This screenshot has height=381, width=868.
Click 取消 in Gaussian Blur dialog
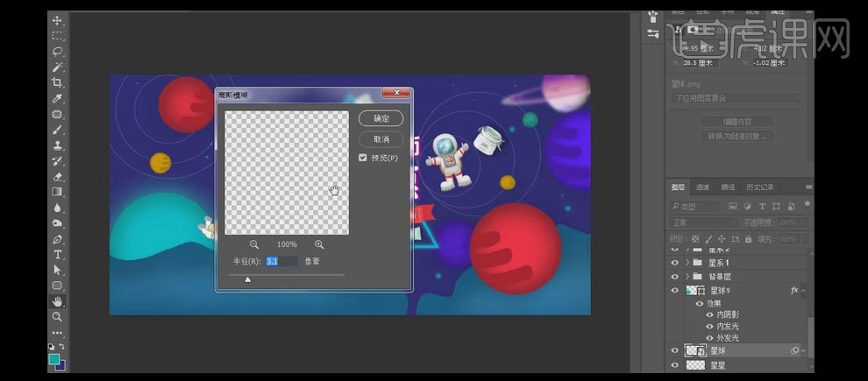(381, 138)
